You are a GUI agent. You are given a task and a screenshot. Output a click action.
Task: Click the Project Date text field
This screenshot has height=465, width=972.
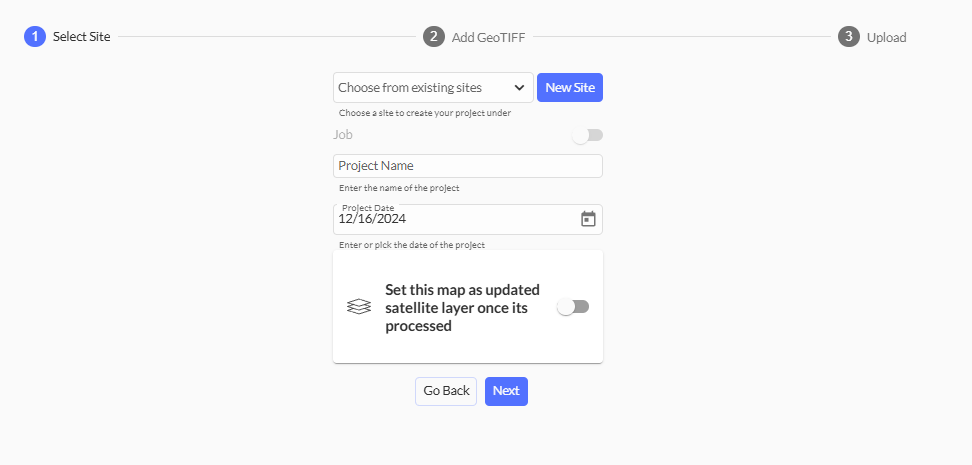tap(450, 219)
